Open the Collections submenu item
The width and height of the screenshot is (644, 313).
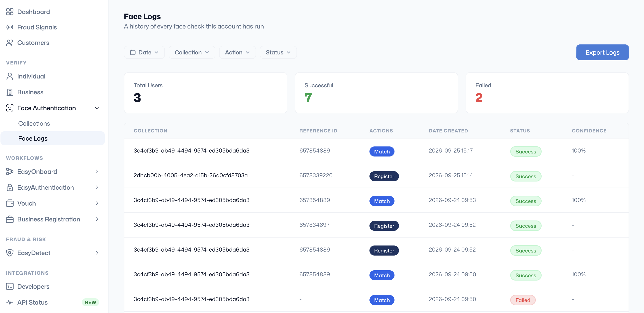pos(34,123)
